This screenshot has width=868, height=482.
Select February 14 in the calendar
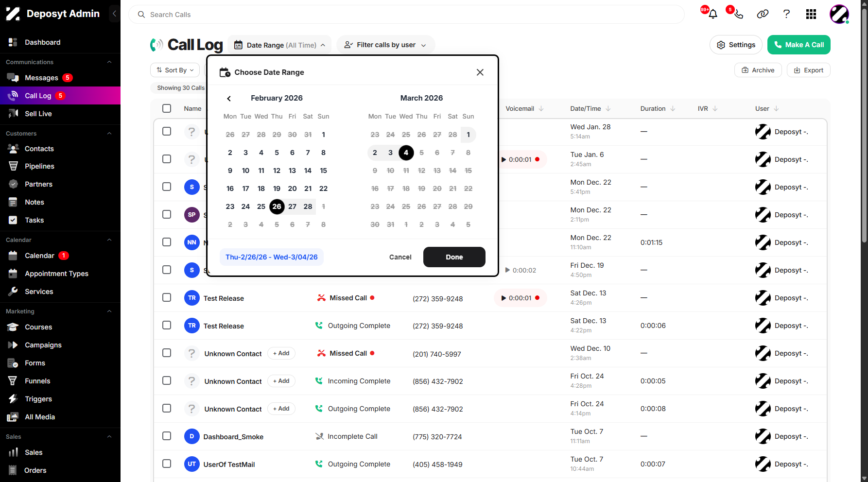click(308, 171)
